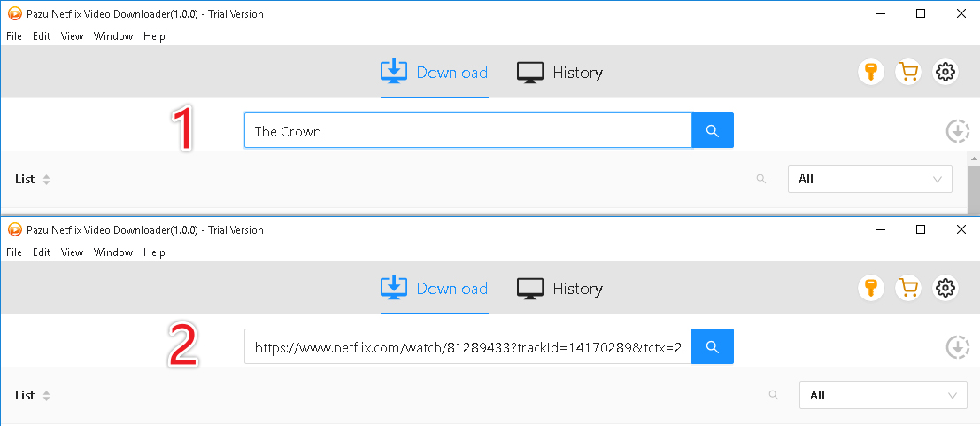Switch to Download tab in bottom window
The height and width of the screenshot is (426, 980).
[435, 289]
